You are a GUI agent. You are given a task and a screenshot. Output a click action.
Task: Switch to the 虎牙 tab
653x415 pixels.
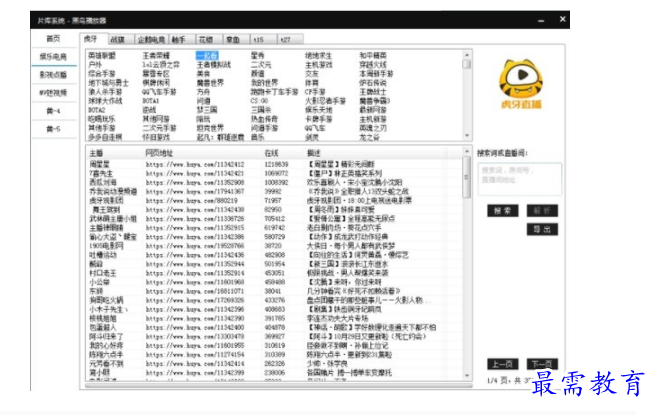(93, 39)
